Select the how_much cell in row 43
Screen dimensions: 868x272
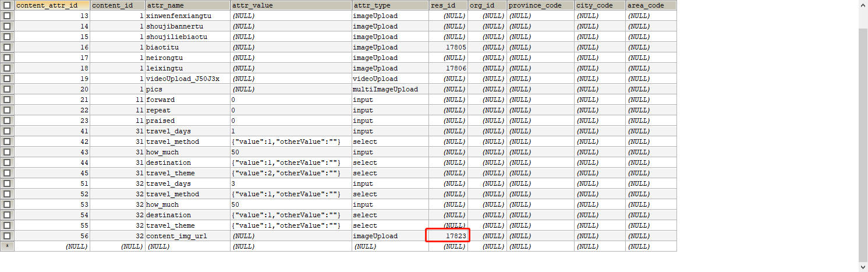[187, 152]
